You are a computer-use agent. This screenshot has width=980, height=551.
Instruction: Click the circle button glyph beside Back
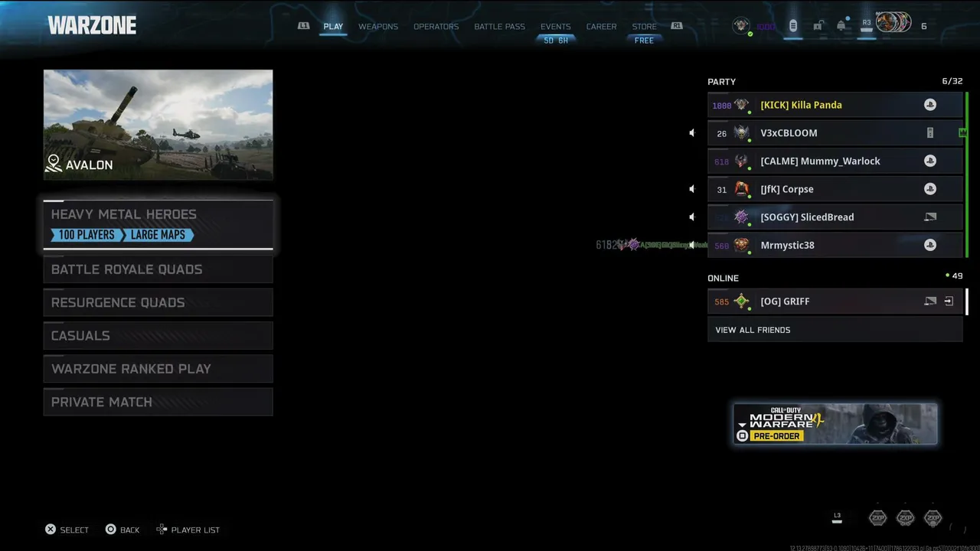click(111, 530)
